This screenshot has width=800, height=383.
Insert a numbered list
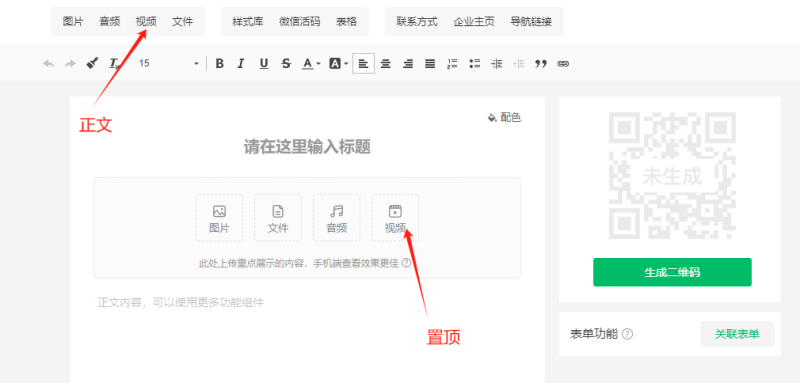[452, 64]
